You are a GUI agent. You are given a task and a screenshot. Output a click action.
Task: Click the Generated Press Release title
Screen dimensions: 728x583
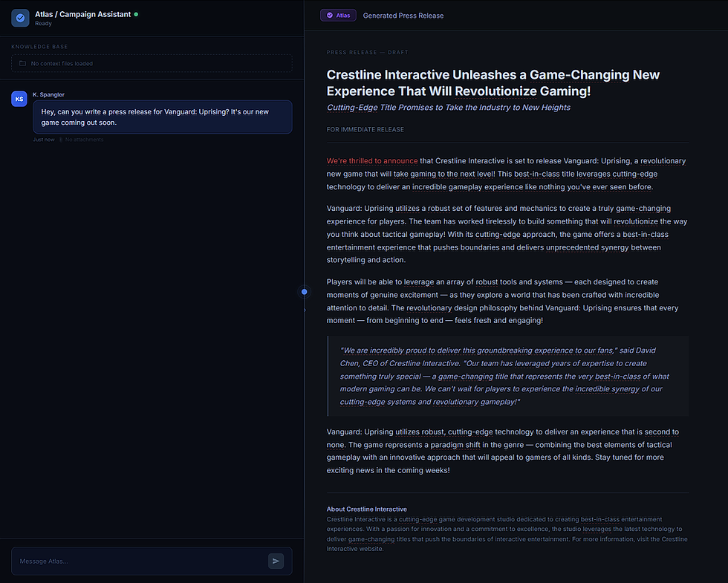tap(403, 16)
